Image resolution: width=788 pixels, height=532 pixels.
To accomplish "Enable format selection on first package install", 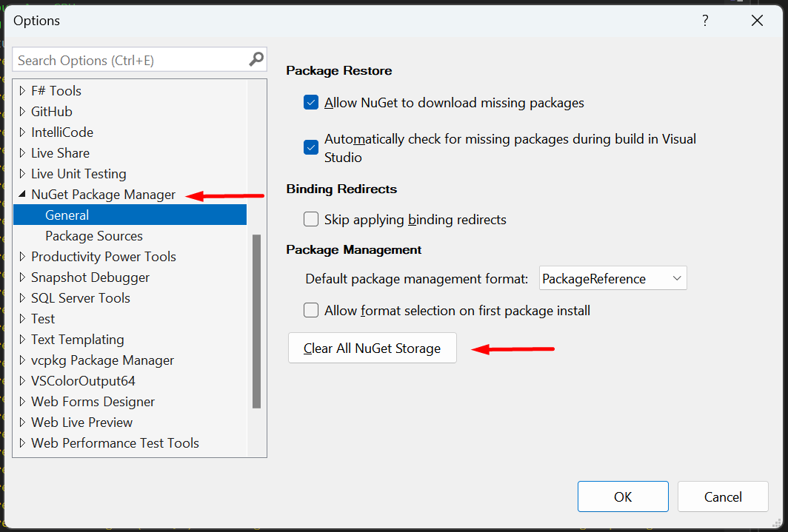I will coord(310,310).
